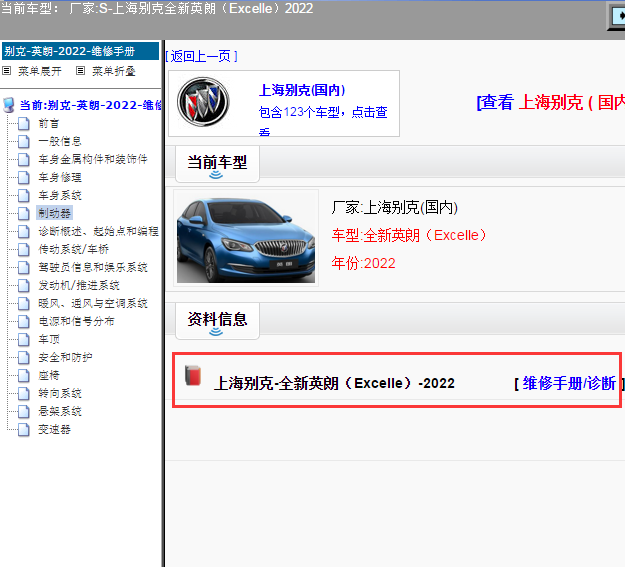
Task: Click the page icon next to 车身系统
Action: (x=24, y=195)
